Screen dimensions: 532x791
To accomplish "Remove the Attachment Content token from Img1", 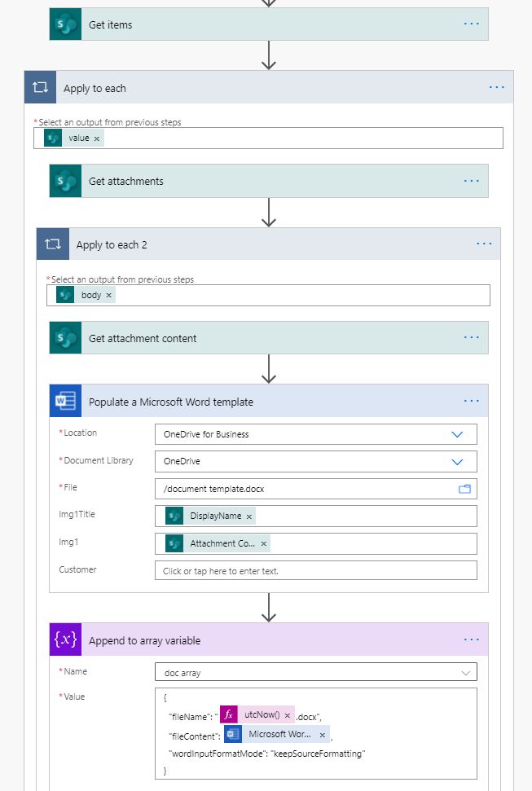I will pyautogui.click(x=264, y=543).
